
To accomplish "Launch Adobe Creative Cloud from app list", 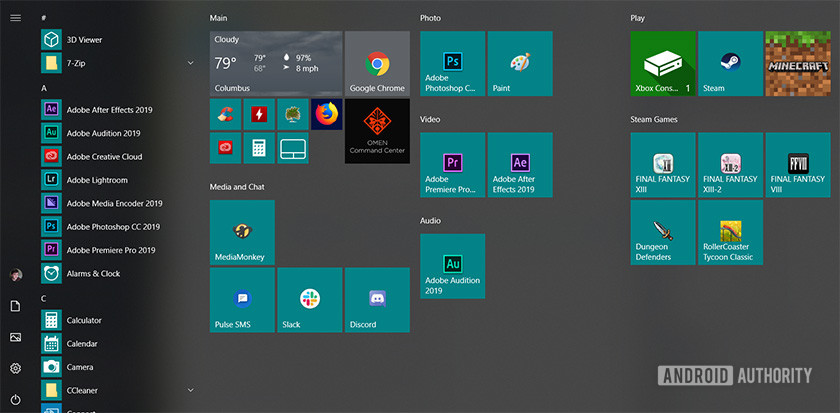I will pyautogui.click(x=118, y=156).
